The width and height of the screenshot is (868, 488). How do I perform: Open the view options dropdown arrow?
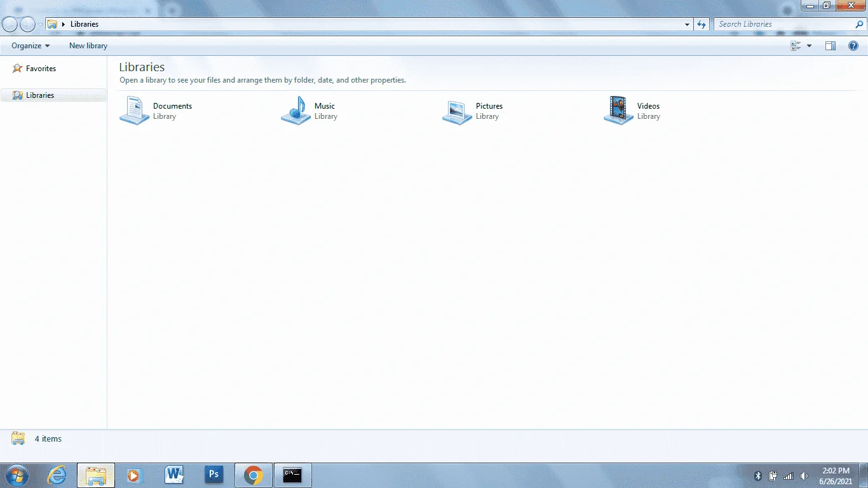click(x=809, y=46)
